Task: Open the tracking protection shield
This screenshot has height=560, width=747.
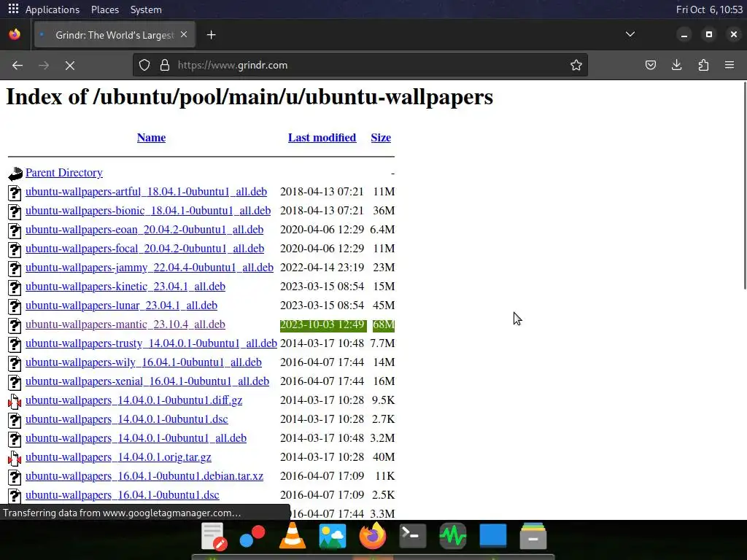Action: tap(144, 65)
